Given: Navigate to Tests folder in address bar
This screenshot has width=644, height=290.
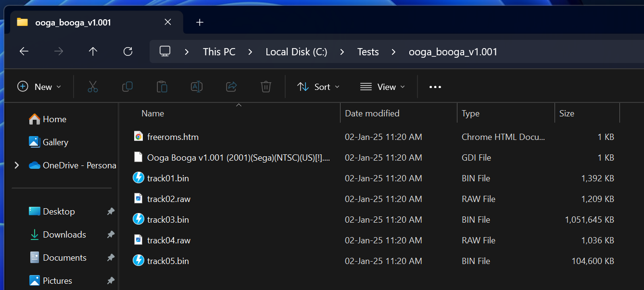Looking at the screenshot, I should [368, 52].
